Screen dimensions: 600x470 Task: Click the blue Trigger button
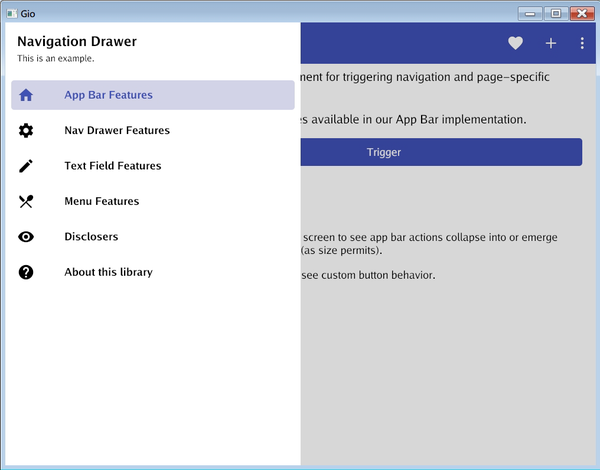[x=440, y=153]
